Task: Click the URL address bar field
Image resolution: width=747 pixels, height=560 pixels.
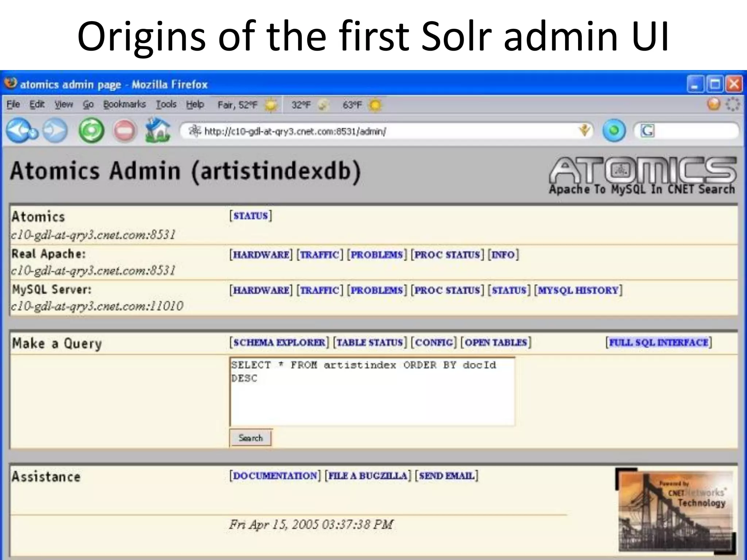Action: point(387,131)
